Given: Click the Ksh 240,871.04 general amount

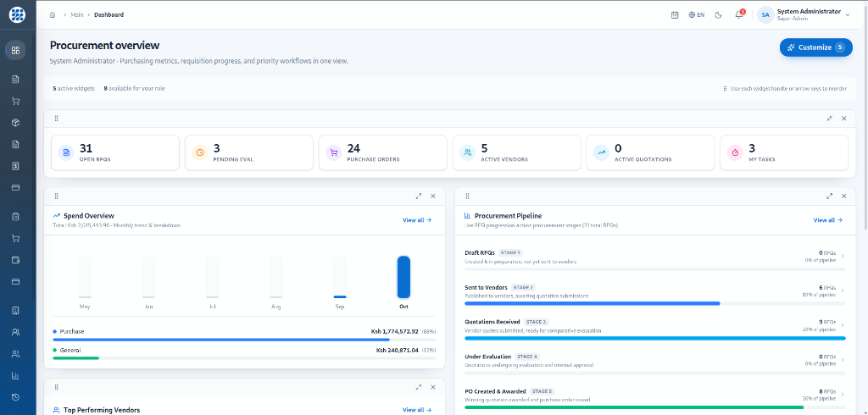Looking at the screenshot, I should point(398,351).
